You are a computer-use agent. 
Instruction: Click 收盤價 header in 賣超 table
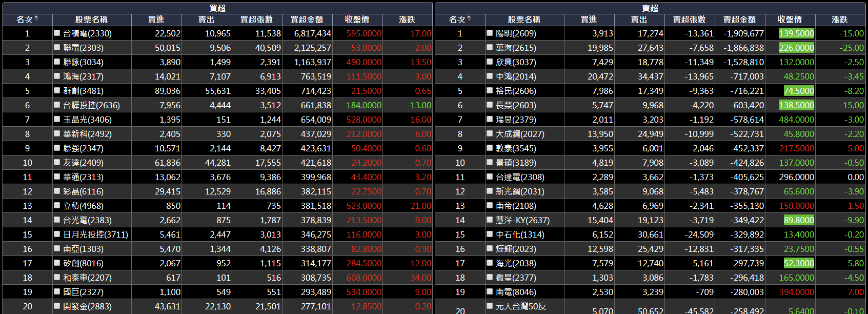[790, 19]
